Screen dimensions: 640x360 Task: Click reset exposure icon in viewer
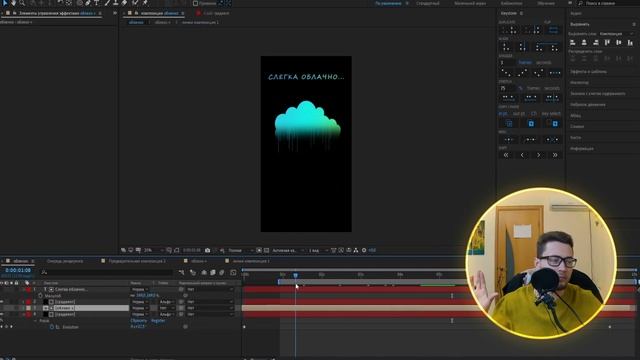click(364, 250)
